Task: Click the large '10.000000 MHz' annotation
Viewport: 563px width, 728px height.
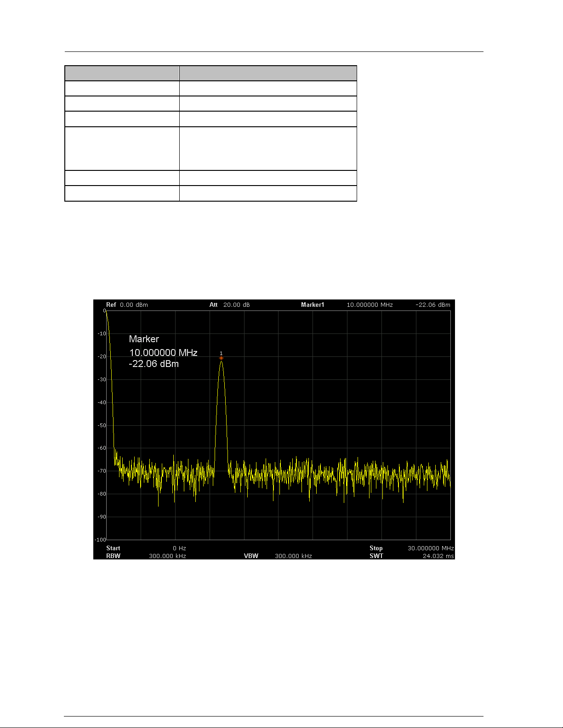Action: [163, 353]
